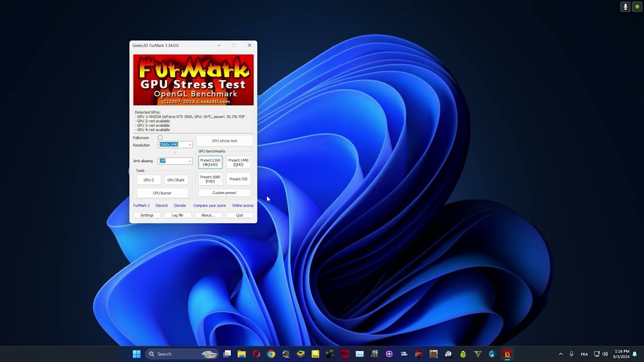
Task: Switch to FurMark via its taskbar icon
Action: point(507,354)
